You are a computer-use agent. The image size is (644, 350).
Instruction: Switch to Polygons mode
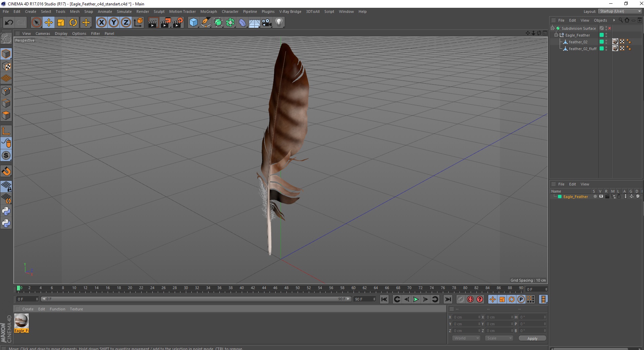[x=6, y=115]
